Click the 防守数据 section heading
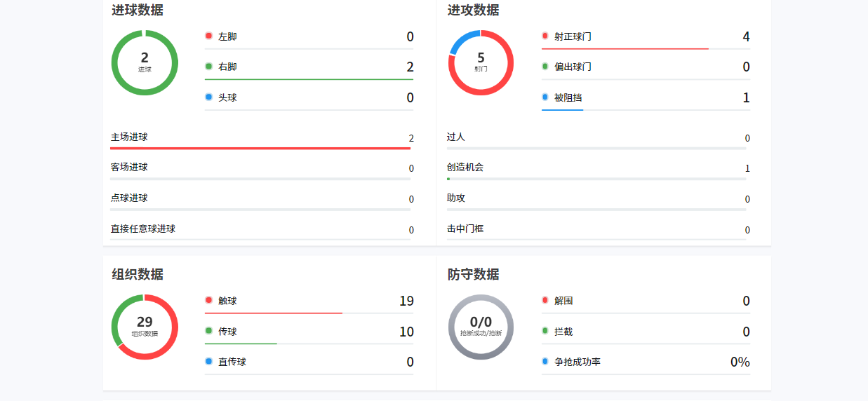 point(474,274)
